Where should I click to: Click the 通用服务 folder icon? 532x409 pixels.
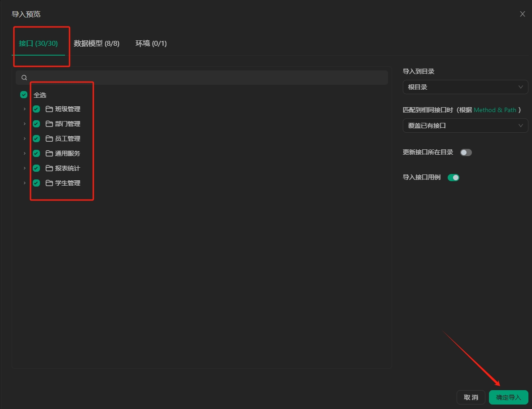pyautogui.click(x=49, y=153)
